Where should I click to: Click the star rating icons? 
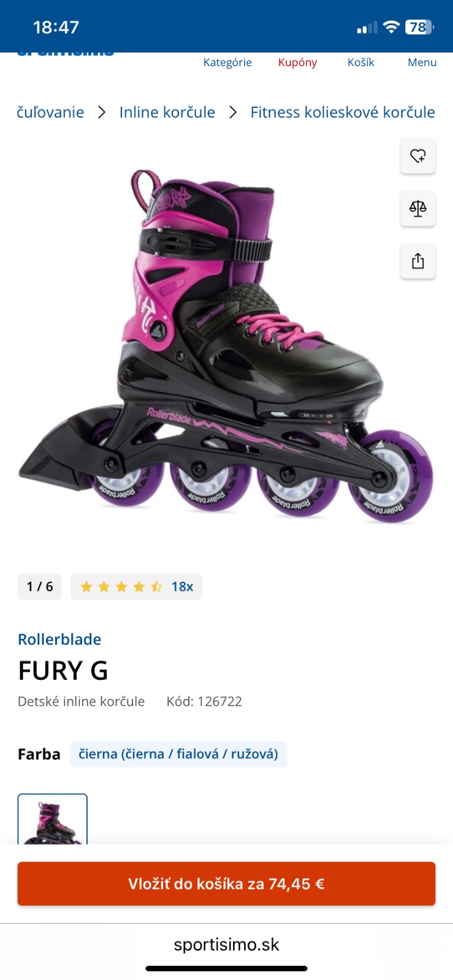tap(121, 587)
